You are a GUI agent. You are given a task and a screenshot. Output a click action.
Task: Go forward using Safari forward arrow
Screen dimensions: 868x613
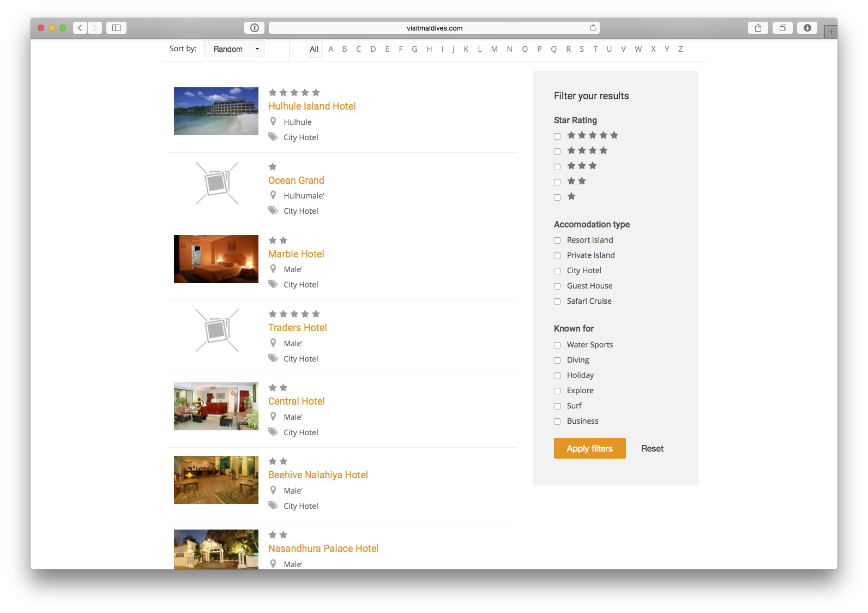95,28
